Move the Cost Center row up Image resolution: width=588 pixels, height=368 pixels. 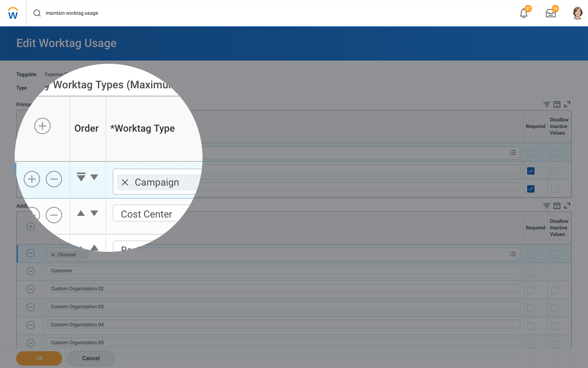point(81,213)
